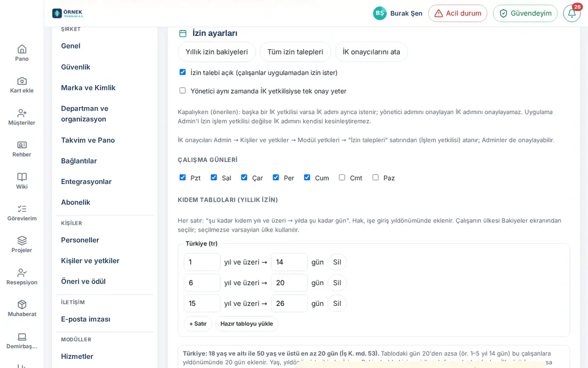Select Abonelik in the settings menu

click(x=75, y=202)
